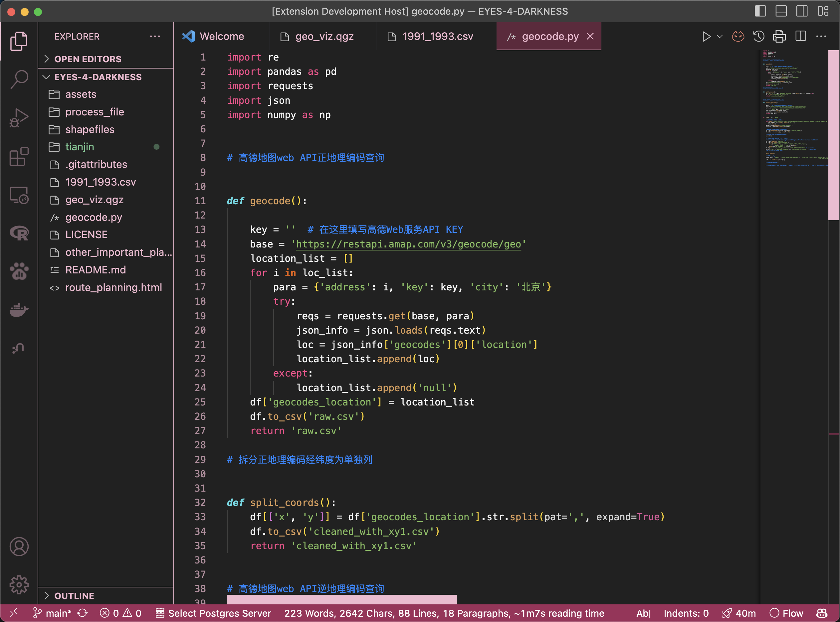The height and width of the screenshot is (622, 840).
Task: Open Remote Explorer in activity bar
Action: (x=19, y=195)
